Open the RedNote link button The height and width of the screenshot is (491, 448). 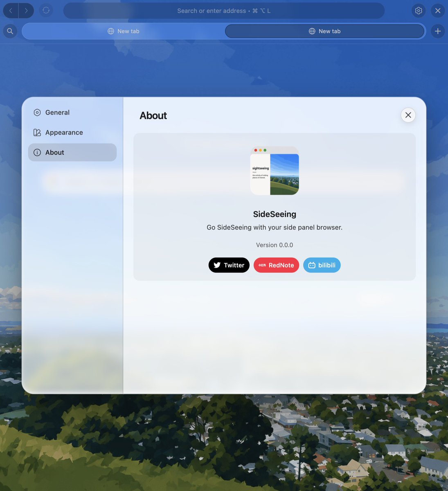(276, 265)
